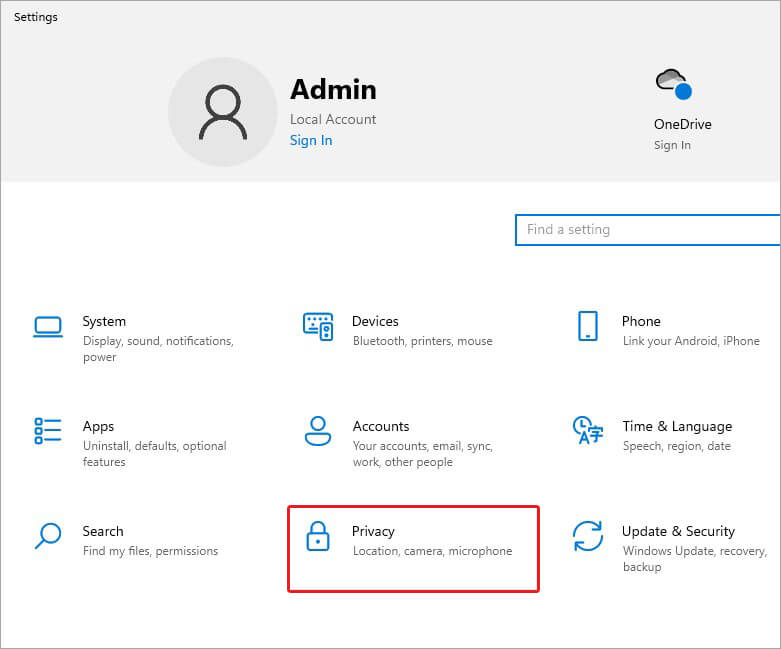This screenshot has height=649, width=781.
Task: Open Devices via keyboard-speaker icon
Action: point(317,326)
